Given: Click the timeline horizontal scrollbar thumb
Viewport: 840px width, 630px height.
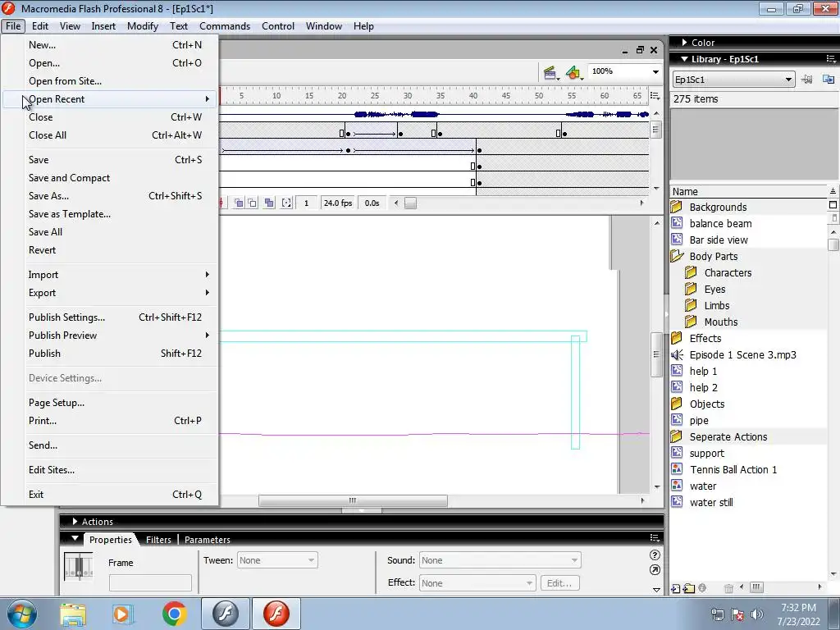Looking at the screenshot, I should [410, 203].
